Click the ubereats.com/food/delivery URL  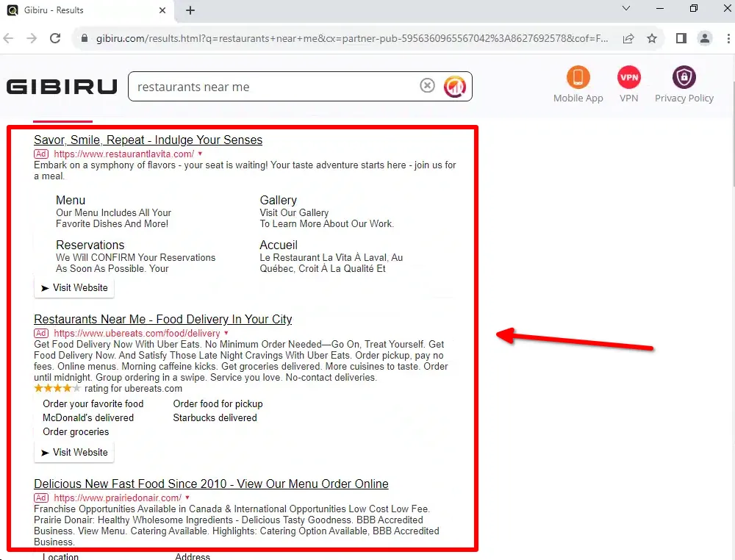point(137,333)
